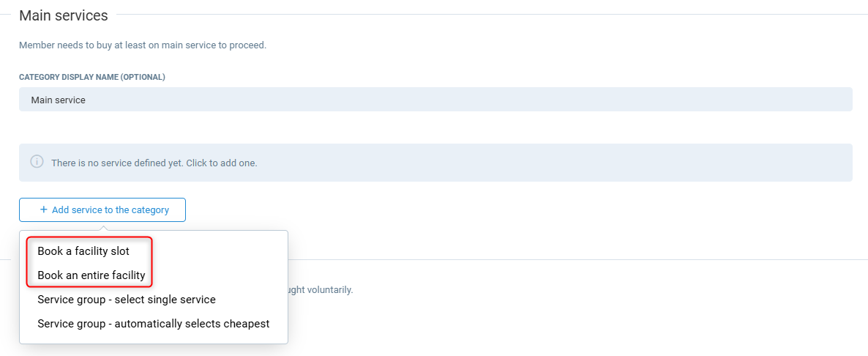
Task: Click the divider line beside the Main services heading
Action: pyautogui.click(x=490, y=15)
